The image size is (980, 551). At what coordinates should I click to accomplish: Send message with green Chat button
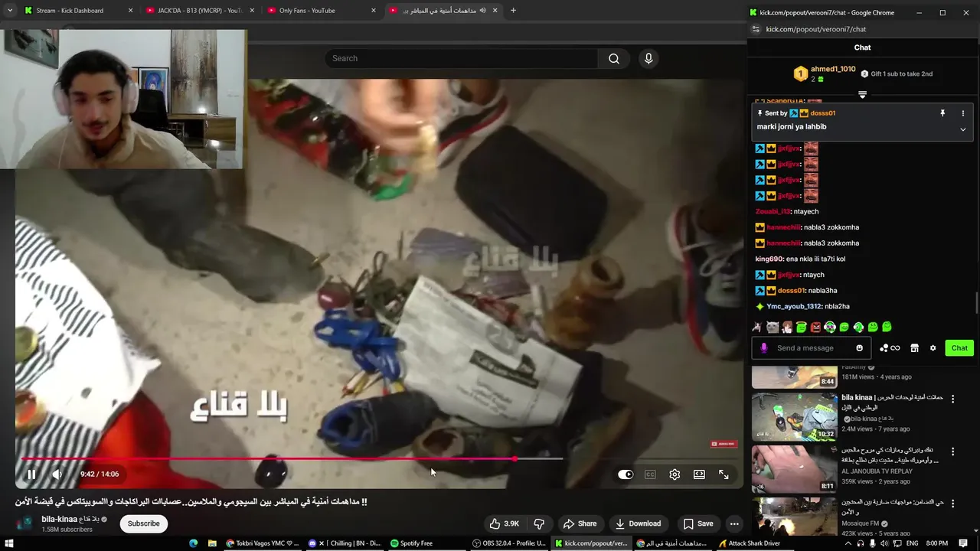coord(959,348)
